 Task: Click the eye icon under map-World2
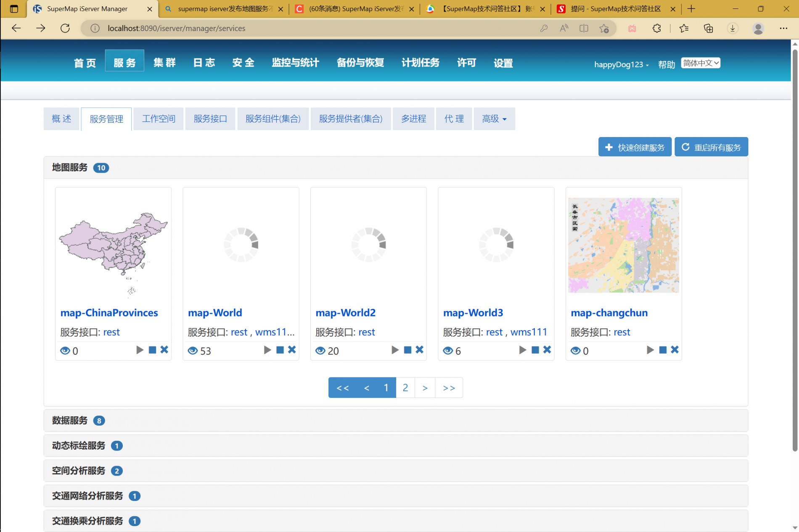(320, 350)
